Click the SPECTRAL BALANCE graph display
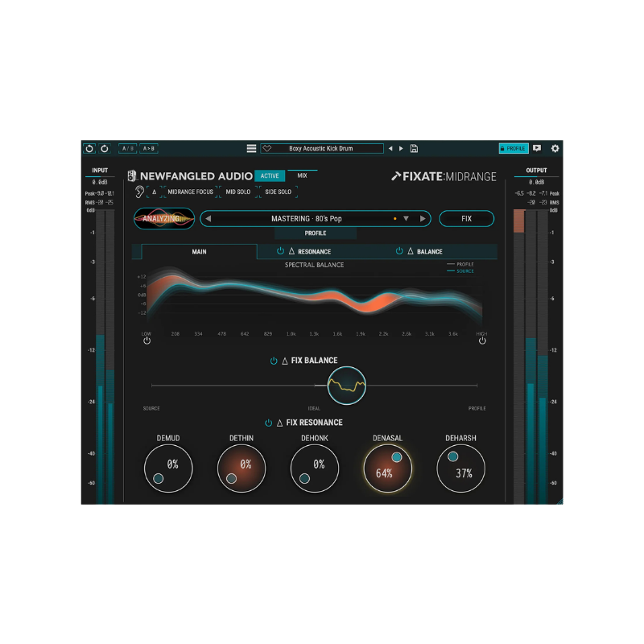 point(314,298)
